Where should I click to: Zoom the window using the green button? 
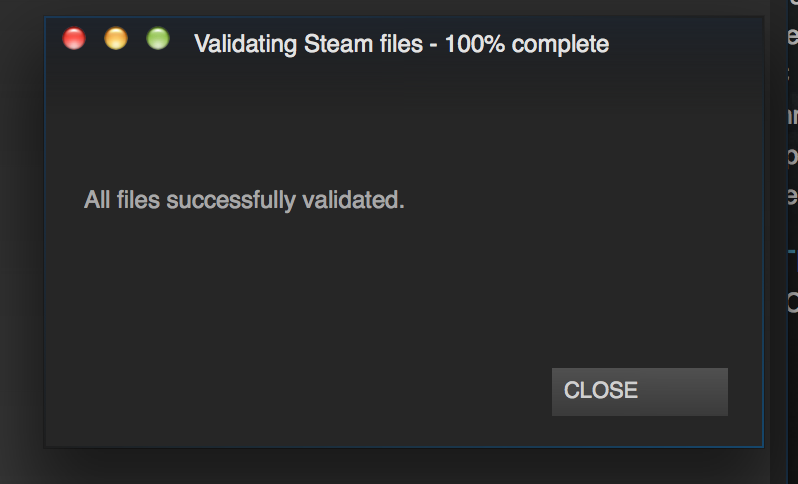pyautogui.click(x=158, y=40)
